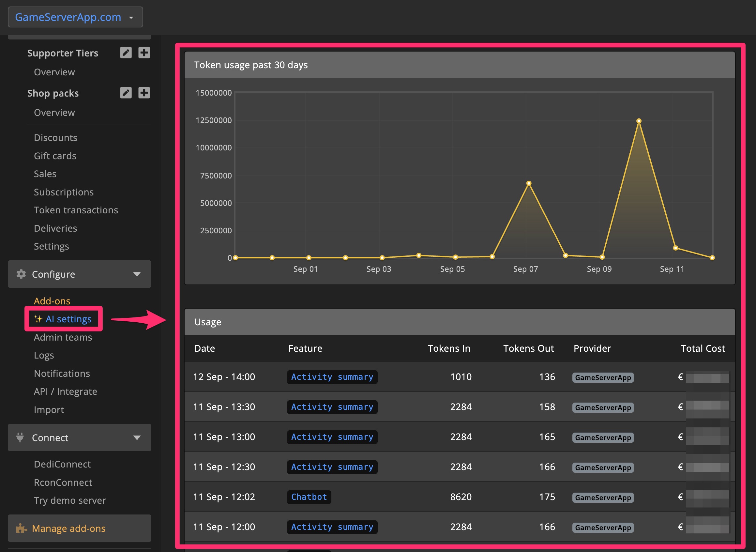Click the Total Cost column header
The width and height of the screenshot is (756, 552).
tap(703, 348)
